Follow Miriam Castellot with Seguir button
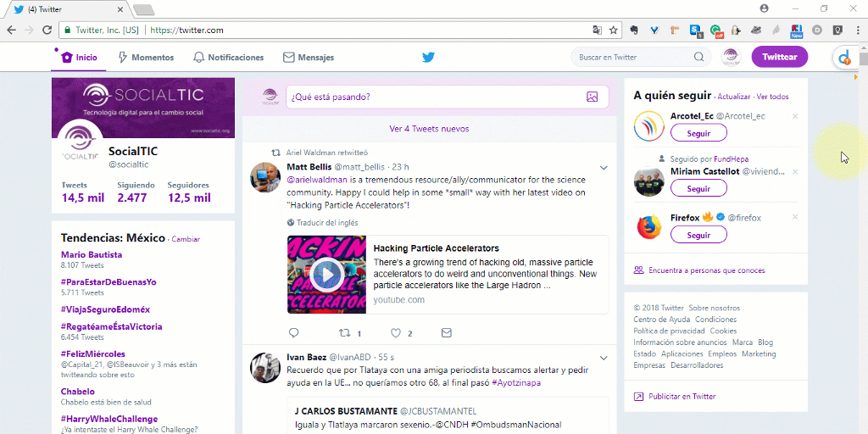The height and width of the screenshot is (434, 868). (698, 188)
